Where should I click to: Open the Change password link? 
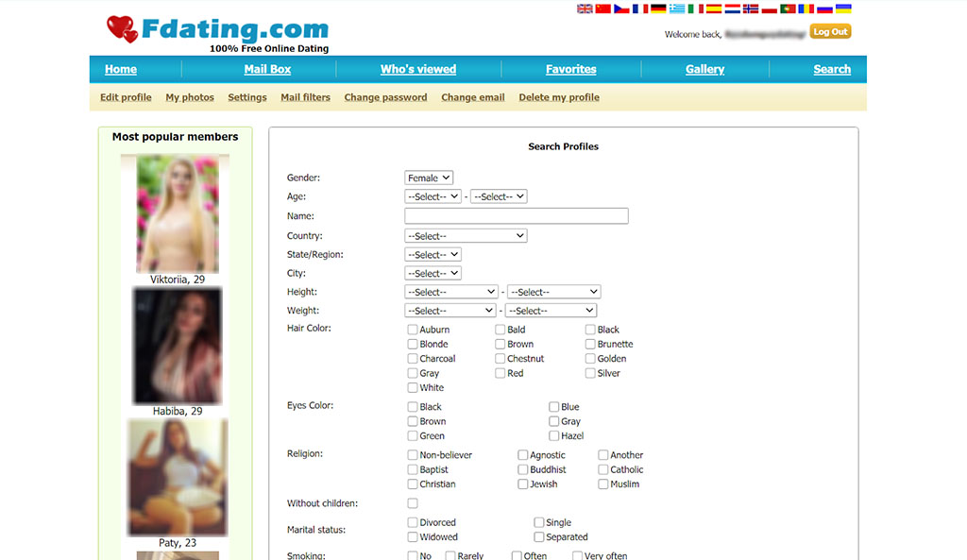[x=385, y=96]
